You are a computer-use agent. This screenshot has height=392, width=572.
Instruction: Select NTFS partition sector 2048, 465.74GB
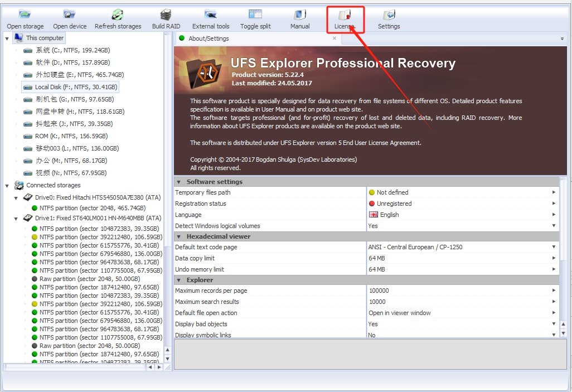[x=89, y=208]
